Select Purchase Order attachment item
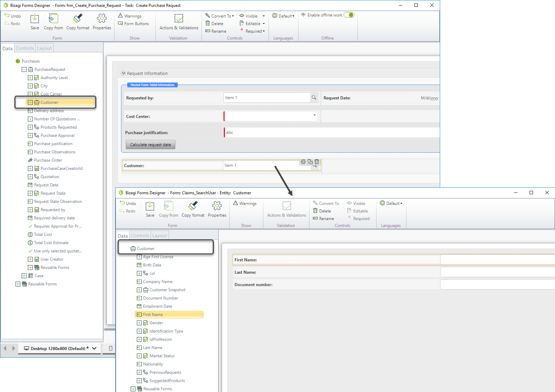 pos(45,160)
